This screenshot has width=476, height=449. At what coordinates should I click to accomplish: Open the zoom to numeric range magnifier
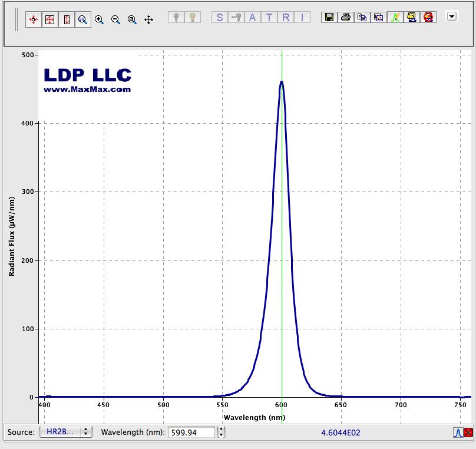click(x=83, y=19)
